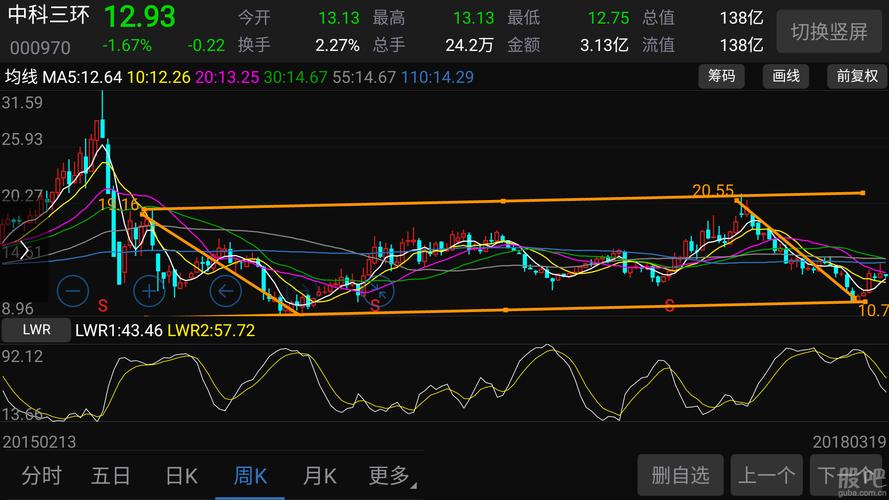This screenshot has height=500, width=889.
Task: Tap the magenta 20:13.25 moving average label
Action: tap(227, 77)
